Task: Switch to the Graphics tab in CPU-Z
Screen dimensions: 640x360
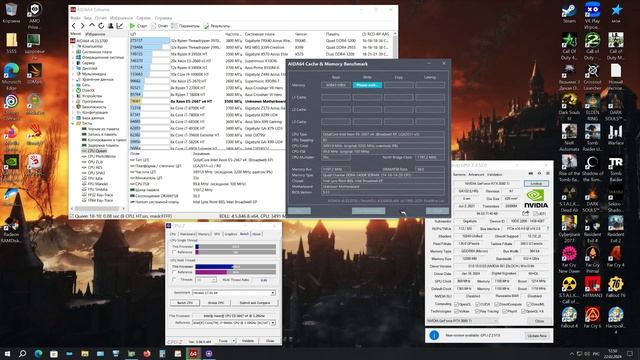Action: tap(231, 234)
